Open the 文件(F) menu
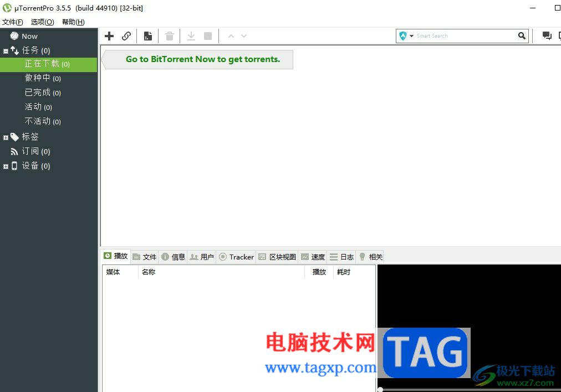This screenshot has height=392, width=561. pos(13,22)
